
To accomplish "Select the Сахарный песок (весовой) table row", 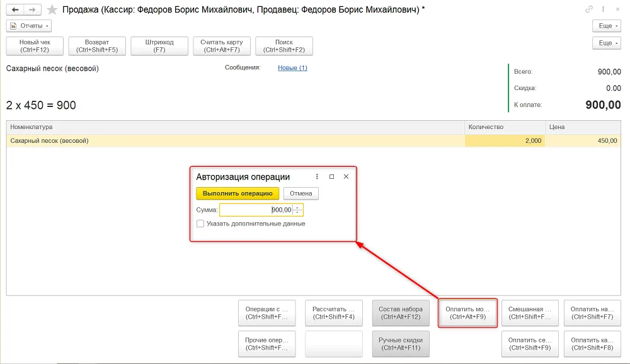I will [313, 140].
